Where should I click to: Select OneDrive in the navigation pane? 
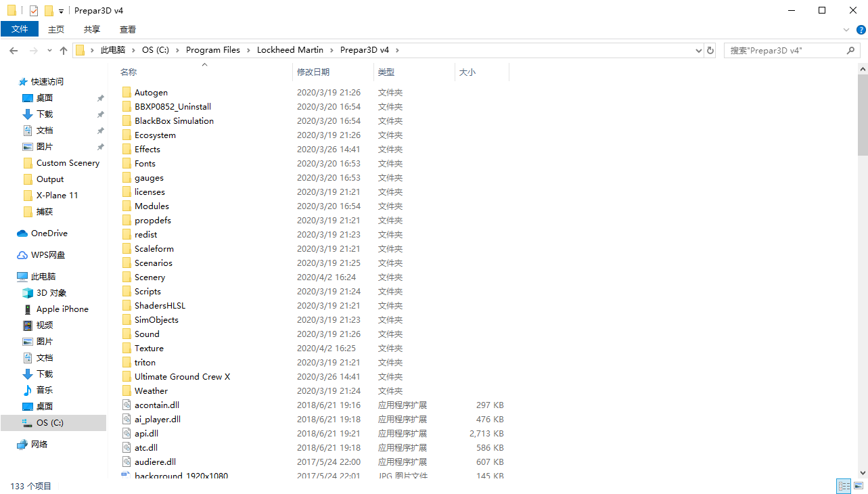point(49,233)
